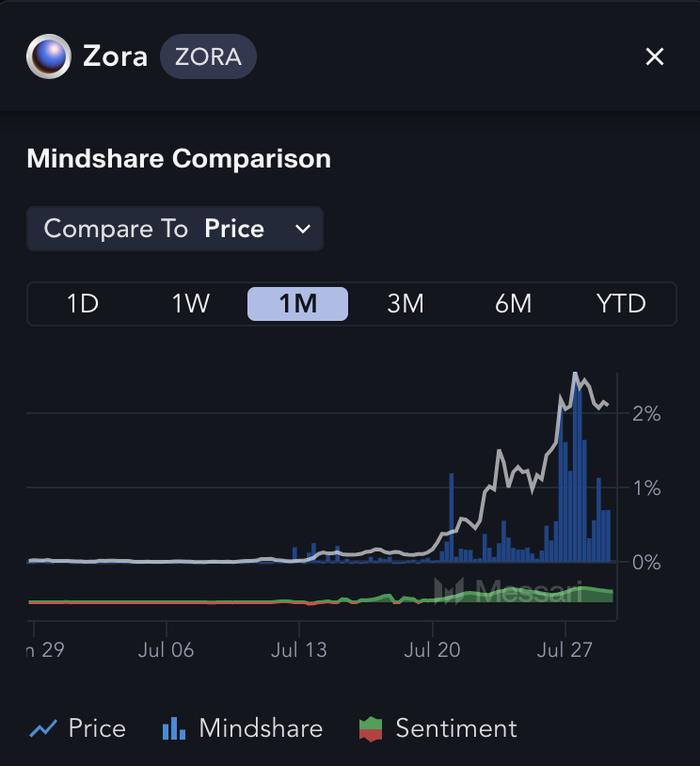700x766 pixels.
Task: Click the Jul 27 axis label
Action: pos(565,650)
